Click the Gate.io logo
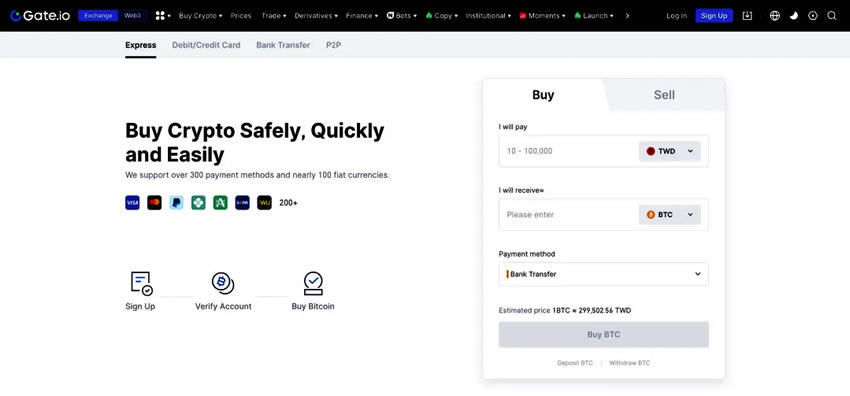The height and width of the screenshot is (396, 850). 41,16
